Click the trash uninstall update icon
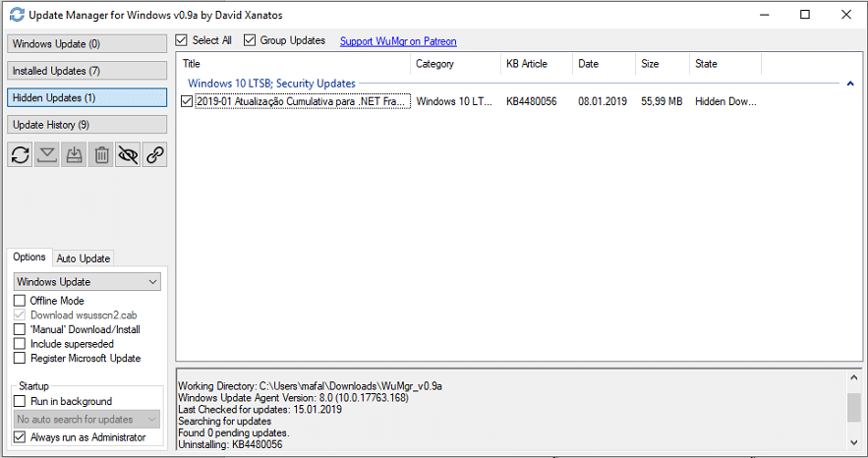Viewport: 868px width, 458px height. [x=101, y=155]
